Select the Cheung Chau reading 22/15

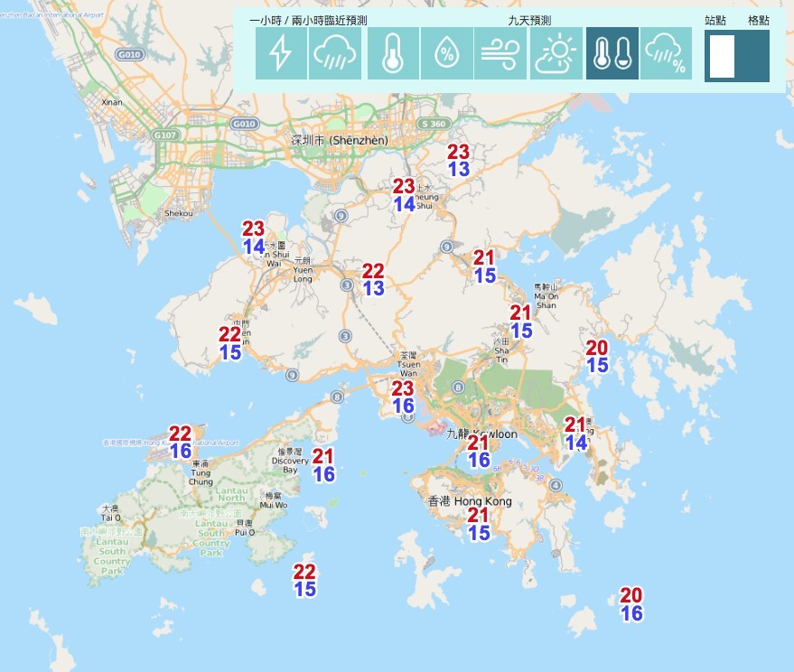(x=305, y=582)
